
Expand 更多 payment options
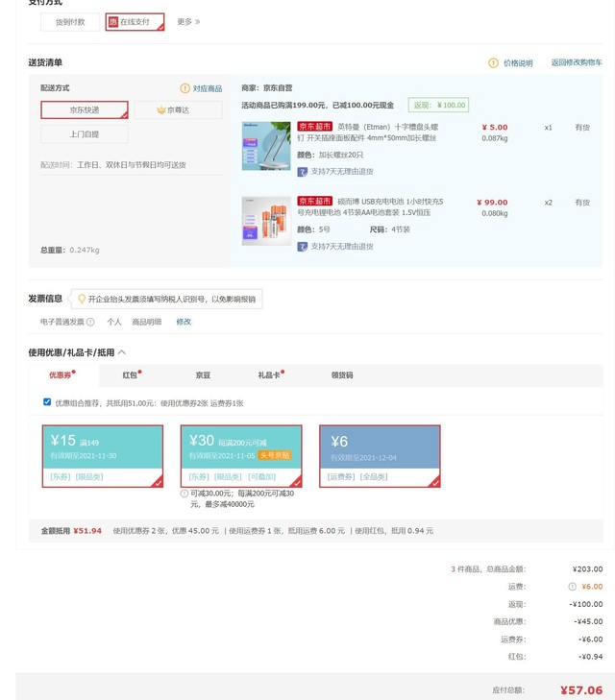pos(188,22)
